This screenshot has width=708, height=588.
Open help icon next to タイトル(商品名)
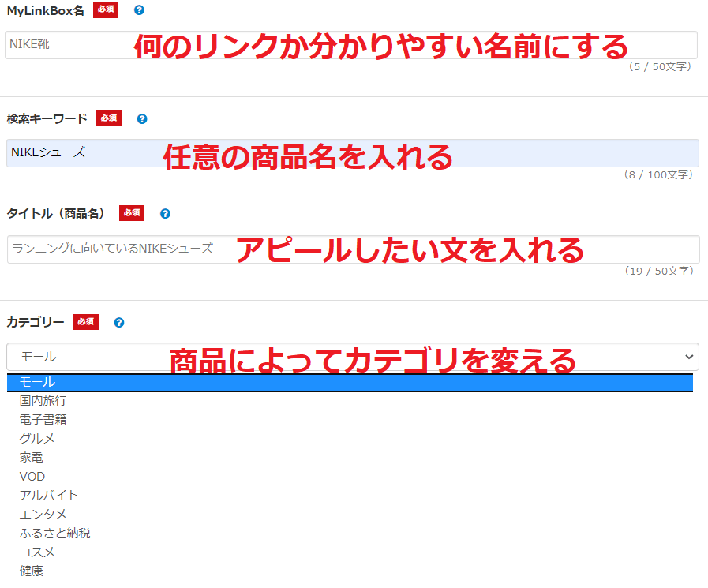point(165,214)
